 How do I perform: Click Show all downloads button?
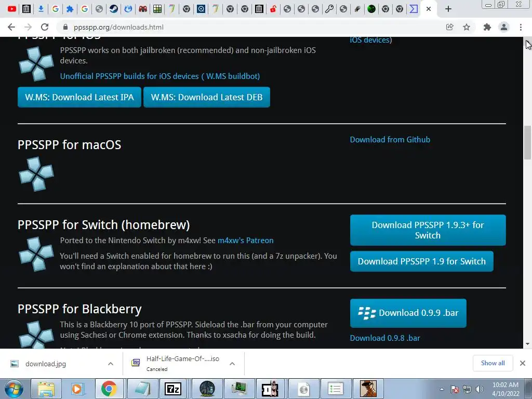(x=493, y=363)
